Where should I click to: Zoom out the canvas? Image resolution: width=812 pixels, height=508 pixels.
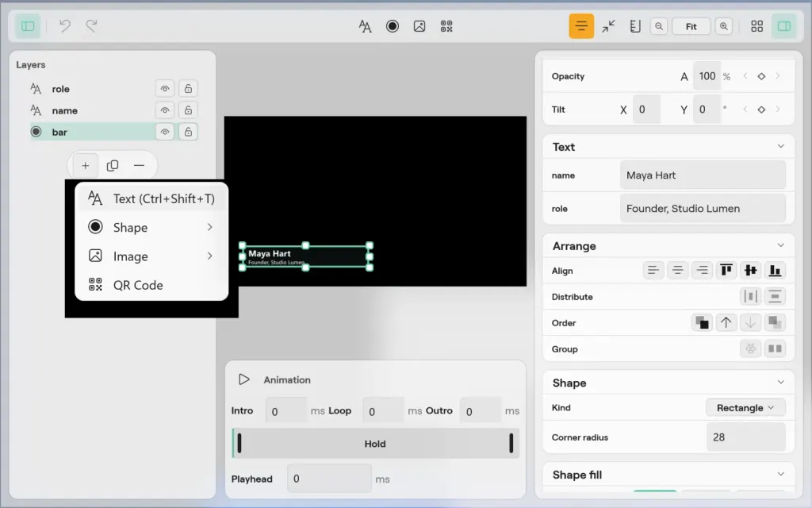659,26
